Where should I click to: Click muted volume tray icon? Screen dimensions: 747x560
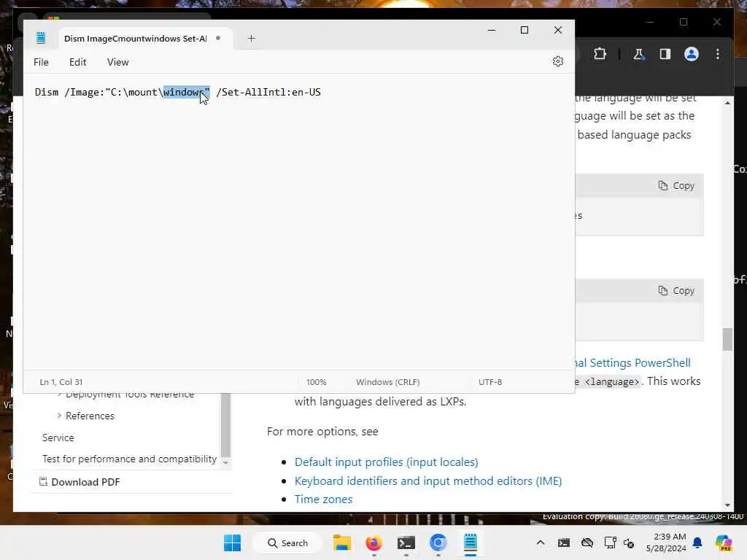(629, 543)
